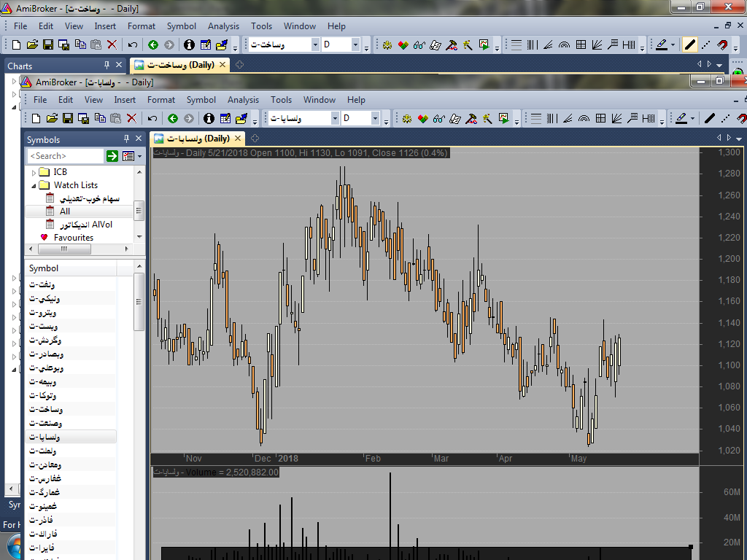Add new chart tab with plus, front window
The height and width of the screenshot is (560, 747).
pyautogui.click(x=255, y=139)
